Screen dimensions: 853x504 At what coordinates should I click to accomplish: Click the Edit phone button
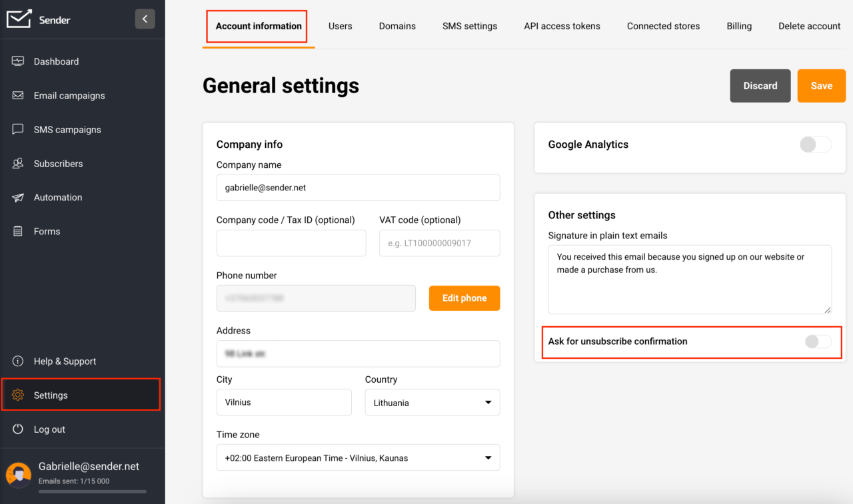pos(464,298)
